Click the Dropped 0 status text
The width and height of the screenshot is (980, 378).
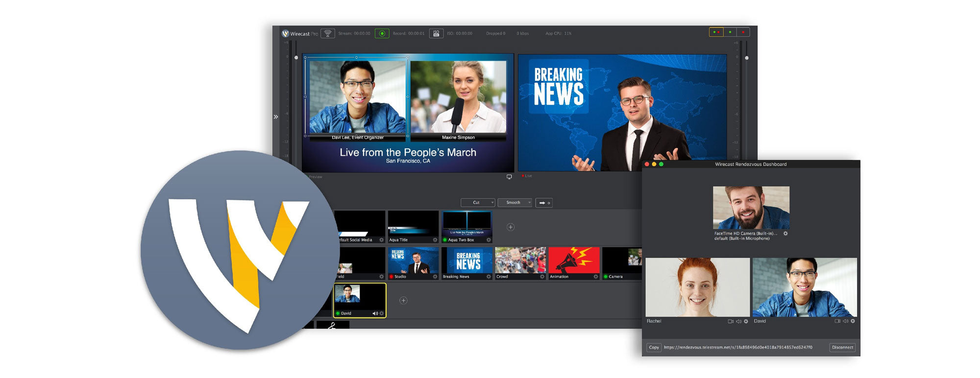point(495,33)
